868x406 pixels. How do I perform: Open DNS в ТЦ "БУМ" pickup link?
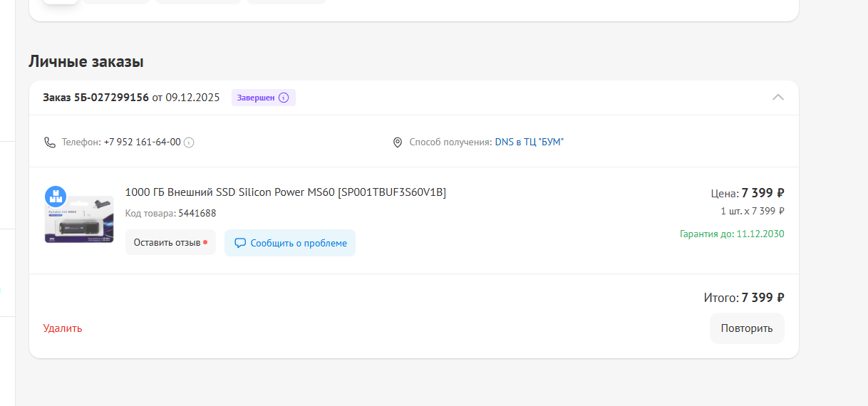click(x=529, y=142)
